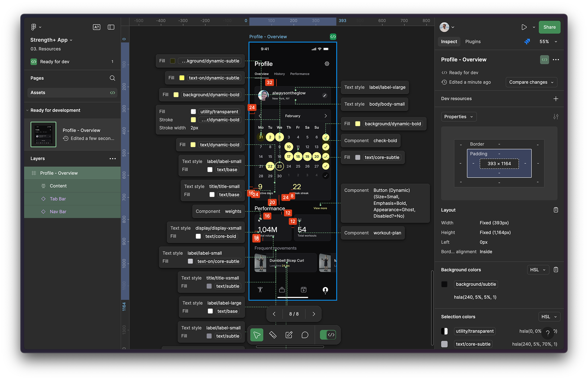Screen dimensions: 588x380
Task: Copy Layout properties clipboard icon
Action: 555,210
